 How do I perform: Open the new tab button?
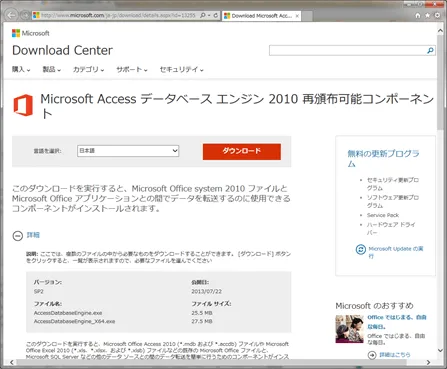point(307,16)
